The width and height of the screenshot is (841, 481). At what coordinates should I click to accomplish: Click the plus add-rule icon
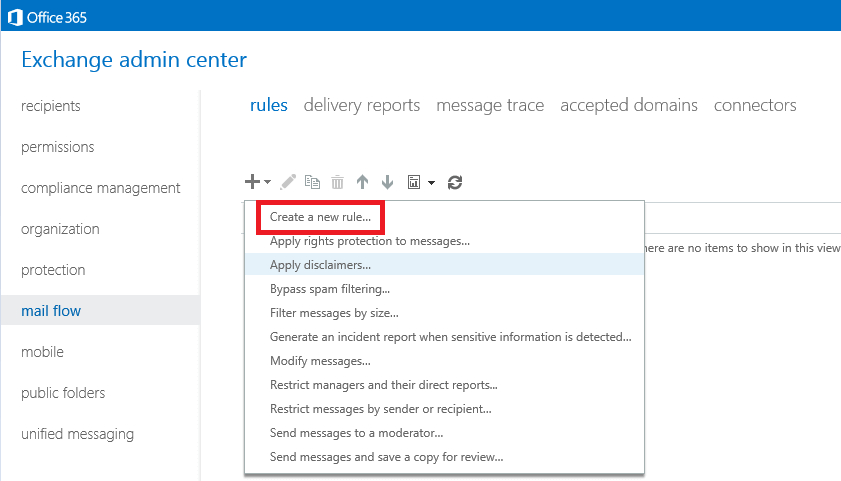point(252,182)
